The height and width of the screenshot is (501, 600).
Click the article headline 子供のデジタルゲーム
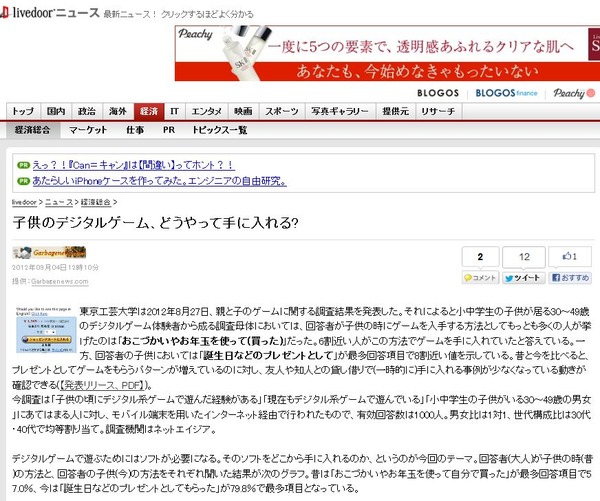pyautogui.click(x=155, y=222)
